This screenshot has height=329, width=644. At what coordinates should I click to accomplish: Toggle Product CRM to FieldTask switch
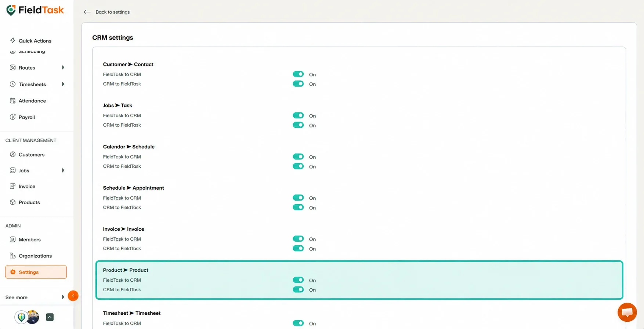[x=298, y=289]
